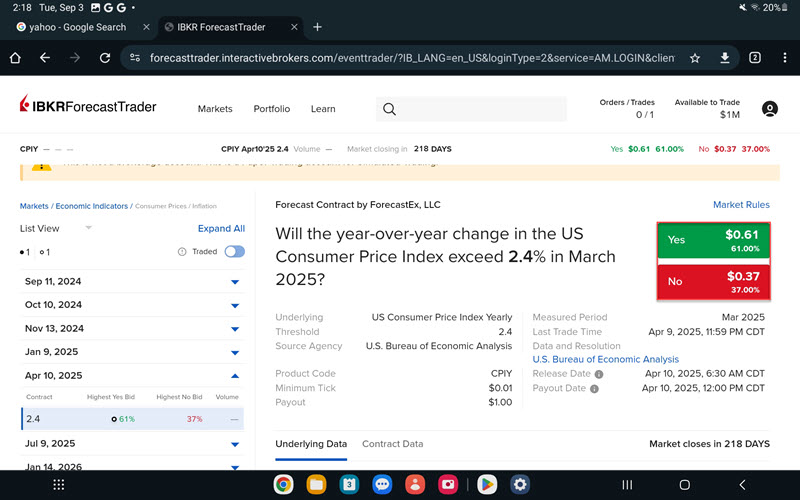
Task: Tap Android recent apps button
Action: 628,485
